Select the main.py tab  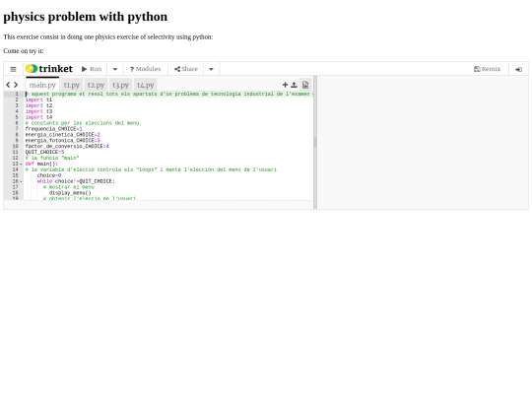tap(42, 85)
